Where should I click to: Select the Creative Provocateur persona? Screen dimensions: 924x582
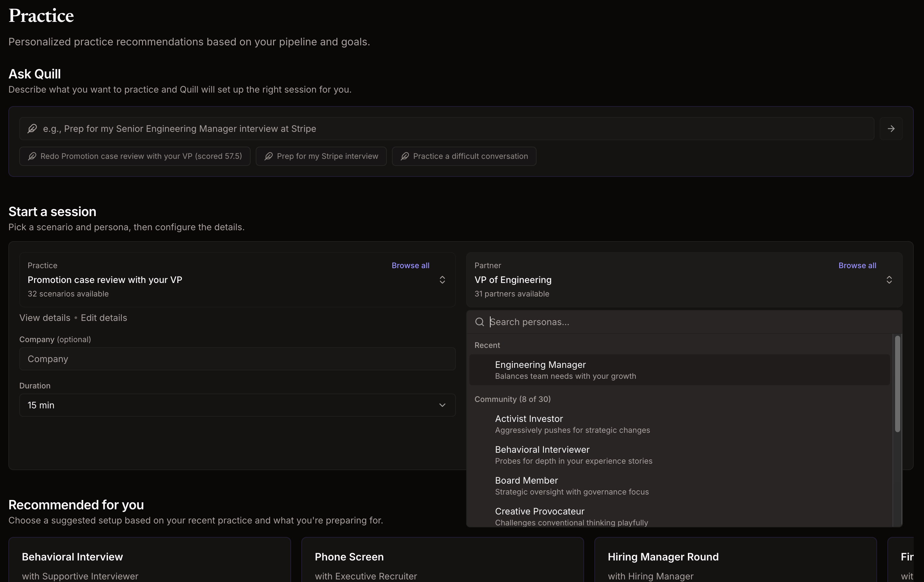679,515
